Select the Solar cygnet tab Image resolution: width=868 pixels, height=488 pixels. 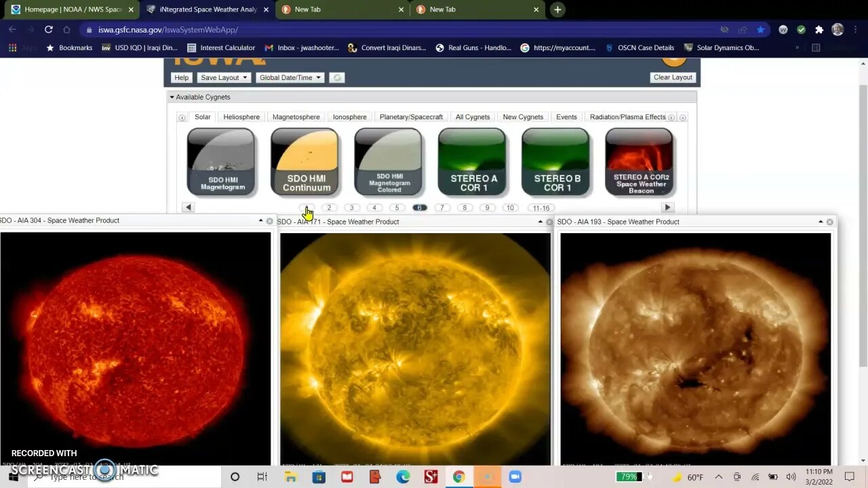203,117
